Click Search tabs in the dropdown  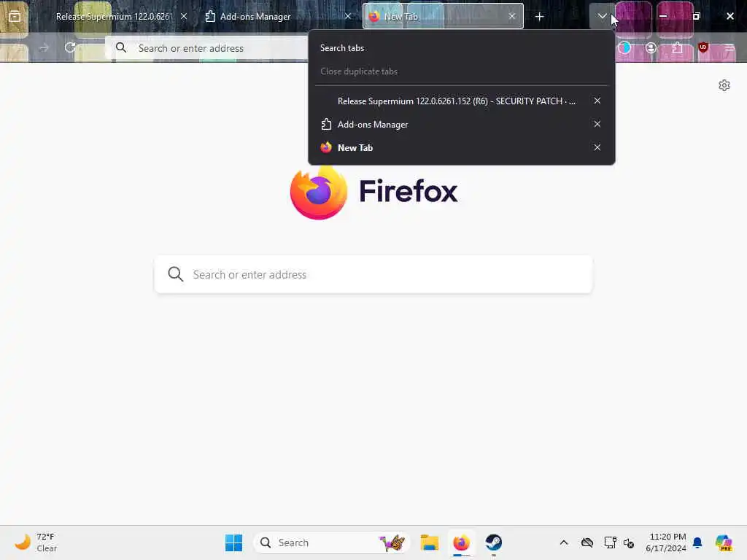342,48
